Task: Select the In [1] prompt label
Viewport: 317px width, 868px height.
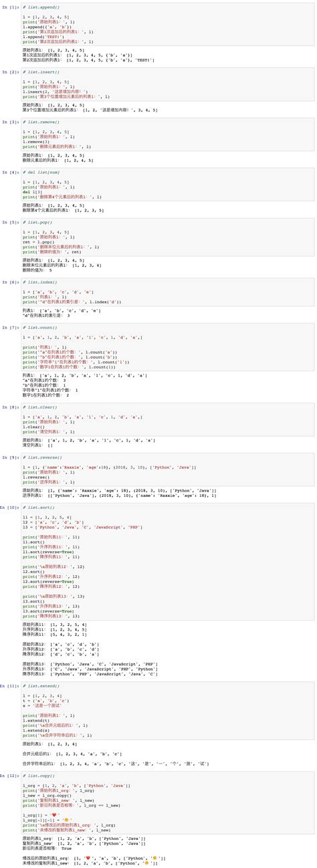Action: point(11,5)
